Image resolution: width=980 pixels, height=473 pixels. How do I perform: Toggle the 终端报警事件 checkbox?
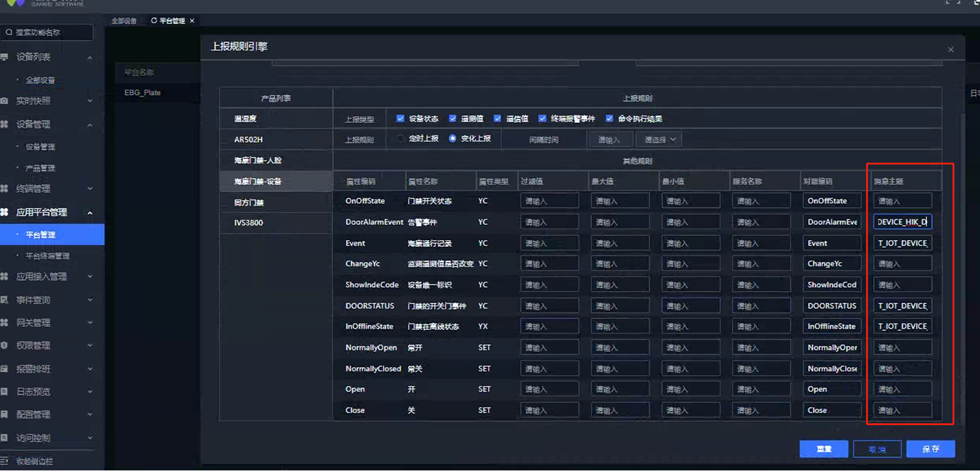click(x=543, y=118)
